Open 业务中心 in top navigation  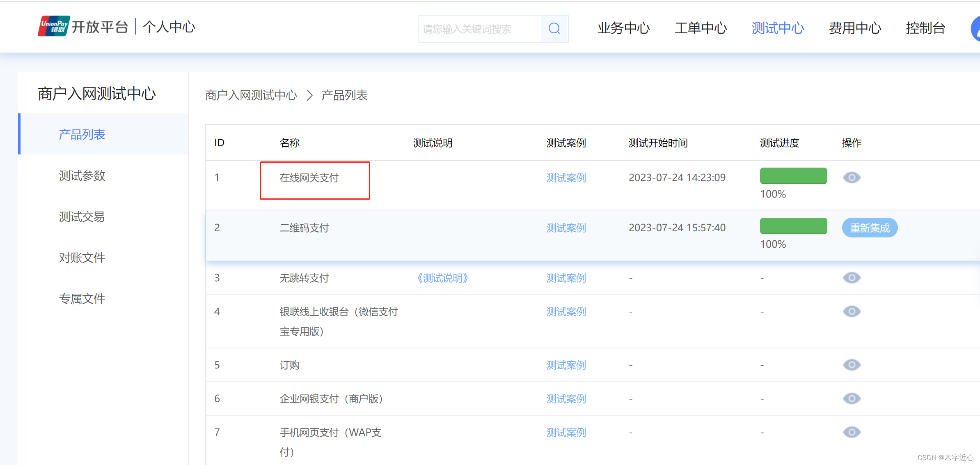coord(623,28)
